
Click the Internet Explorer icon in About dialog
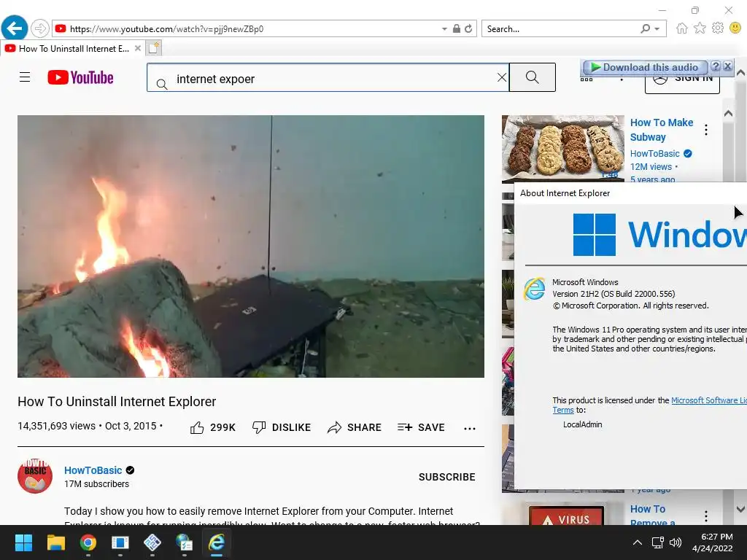(535, 289)
